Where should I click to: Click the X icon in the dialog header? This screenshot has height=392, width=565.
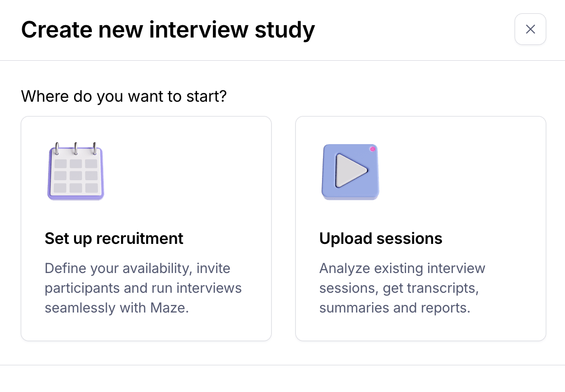click(530, 29)
